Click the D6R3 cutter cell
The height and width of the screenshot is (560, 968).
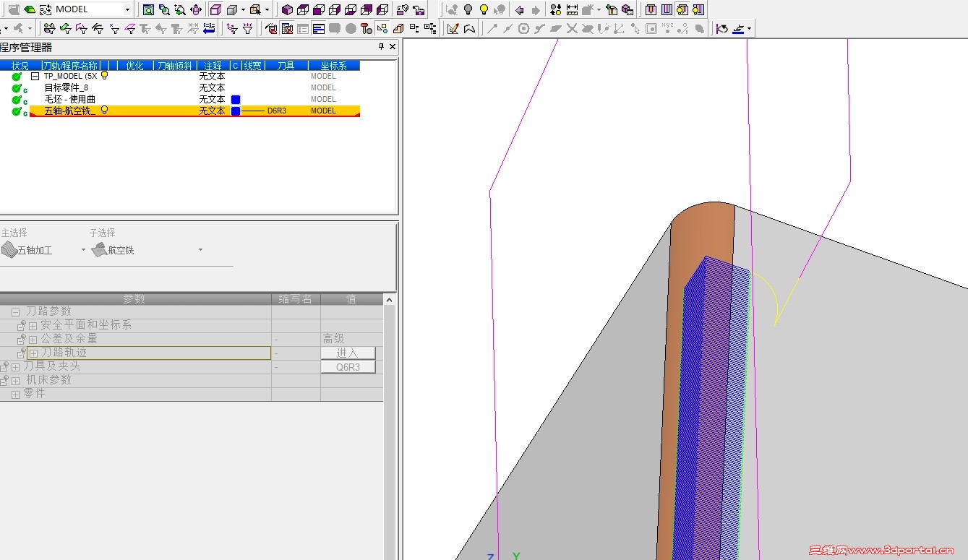(277, 111)
